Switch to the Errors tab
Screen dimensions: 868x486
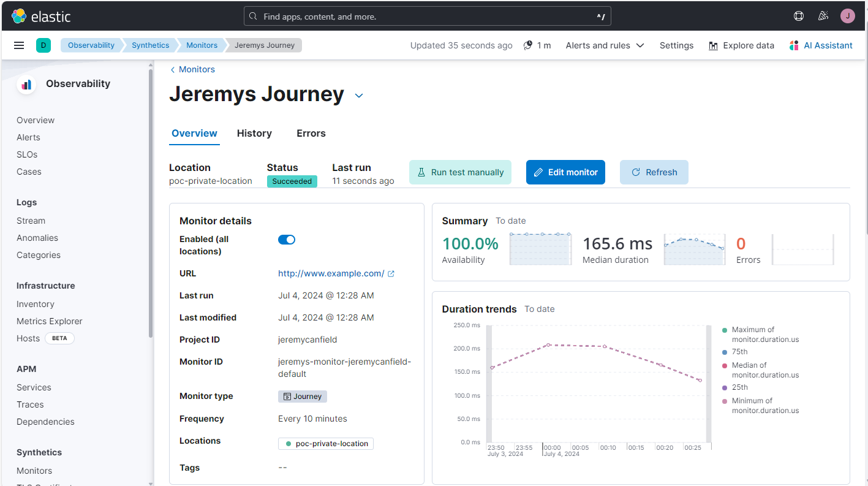311,134
